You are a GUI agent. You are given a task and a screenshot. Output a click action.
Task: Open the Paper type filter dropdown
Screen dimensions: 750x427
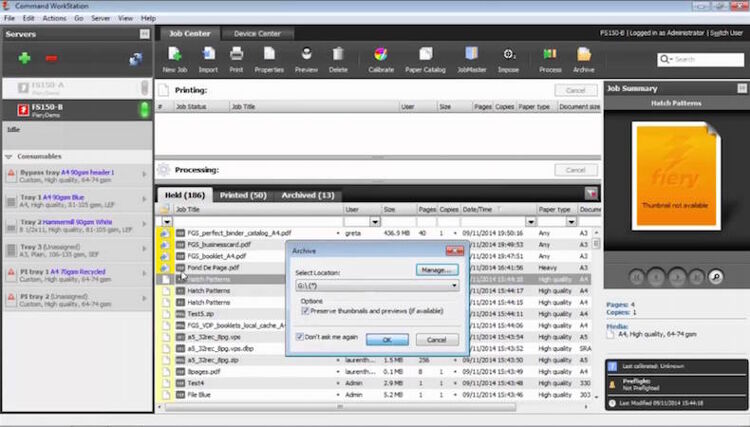click(x=571, y=221)
